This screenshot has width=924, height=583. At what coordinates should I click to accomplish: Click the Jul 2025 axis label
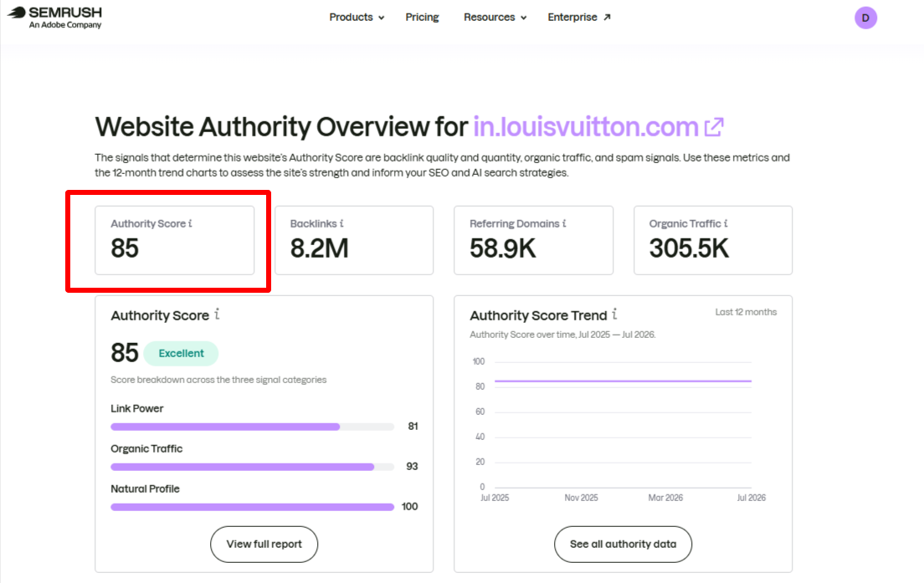click(x=495, y=498)
